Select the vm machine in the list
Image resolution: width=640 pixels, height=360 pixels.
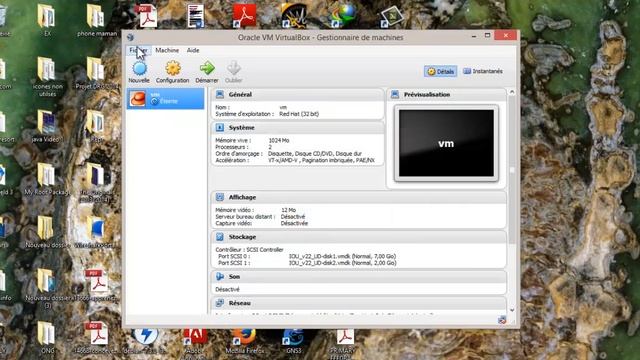(165, 98)
